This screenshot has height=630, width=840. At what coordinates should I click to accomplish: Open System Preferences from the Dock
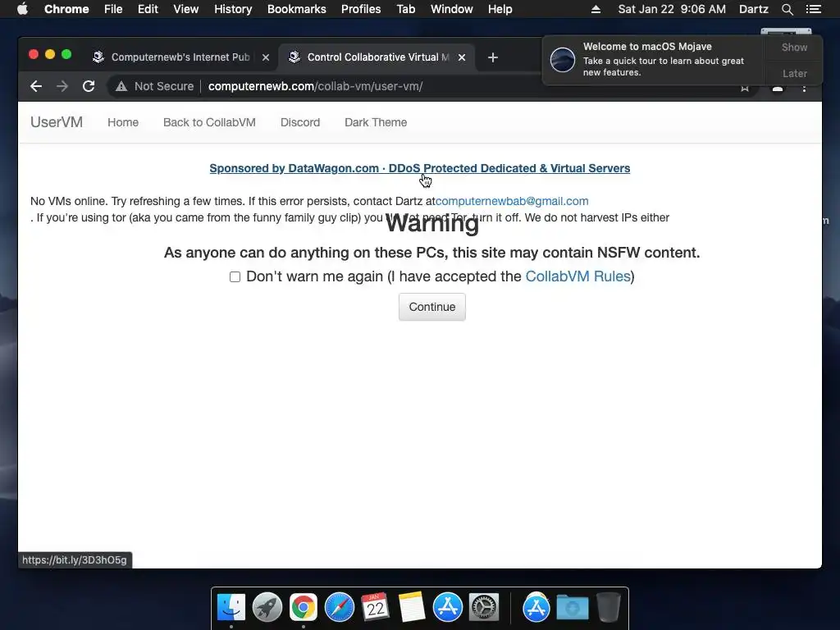pyautogui.click(x=484, y=608)
